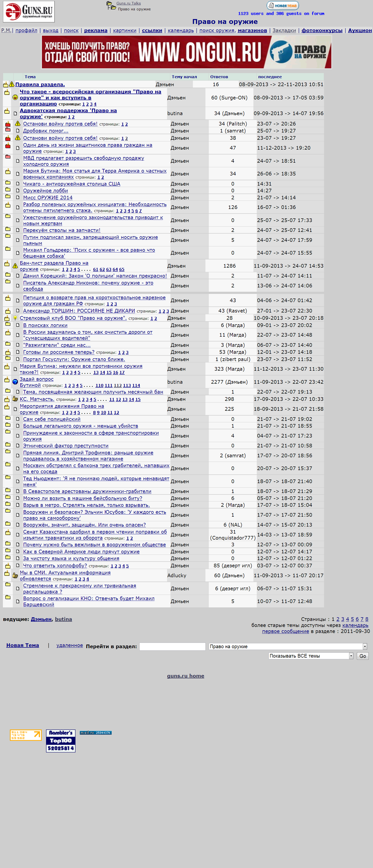Open topic 'Правила раздела.'

point(40,84)
